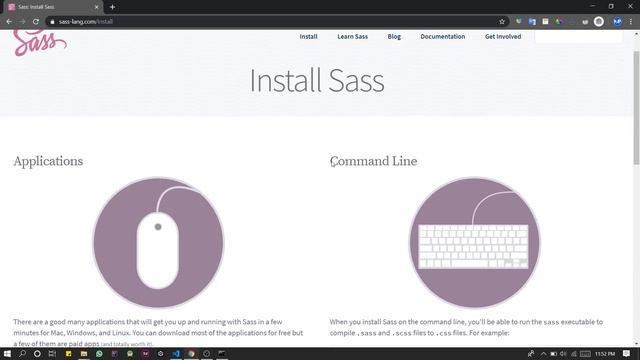Click the Sass logo

coord(40,43)
